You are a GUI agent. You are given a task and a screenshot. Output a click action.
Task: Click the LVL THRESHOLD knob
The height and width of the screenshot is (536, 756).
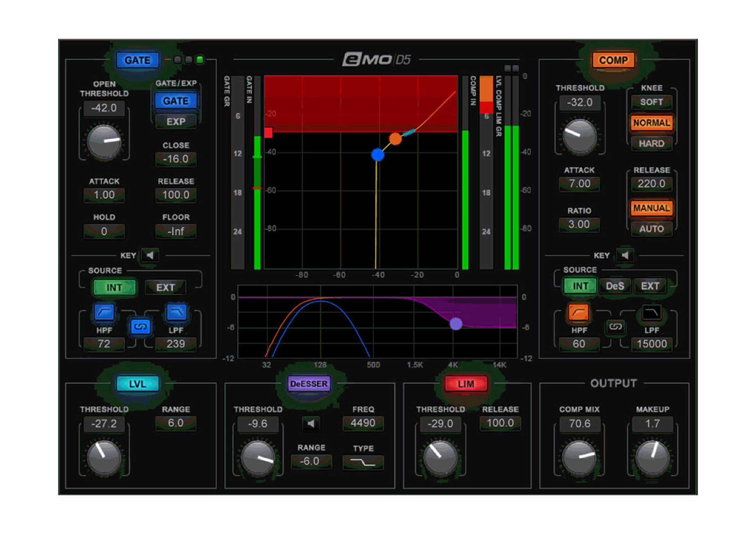point(104,458)
